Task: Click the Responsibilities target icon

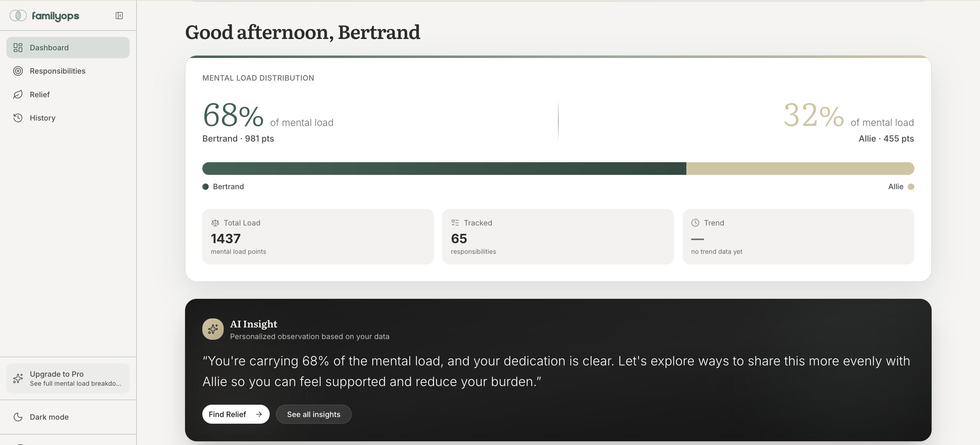Action: [17, 71]
